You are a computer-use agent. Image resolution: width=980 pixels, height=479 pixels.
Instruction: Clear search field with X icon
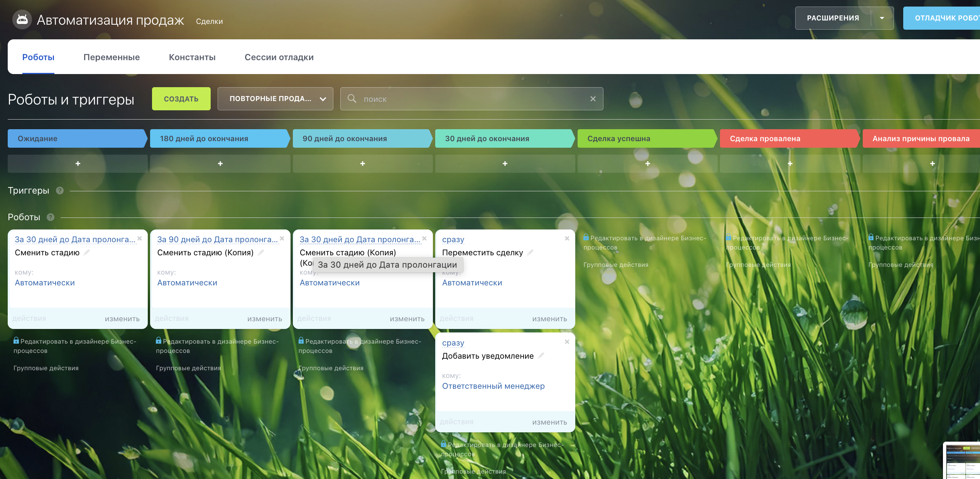[593, 99]
